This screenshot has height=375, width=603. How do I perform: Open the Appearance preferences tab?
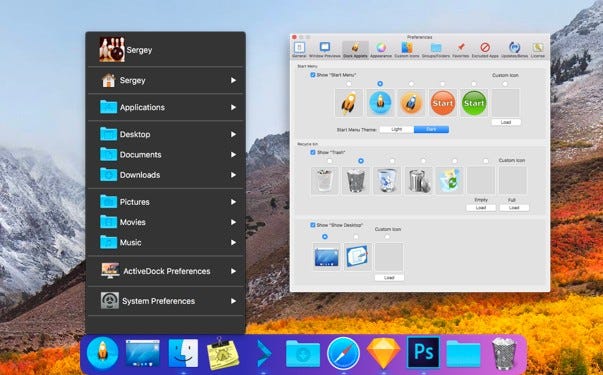381,50
